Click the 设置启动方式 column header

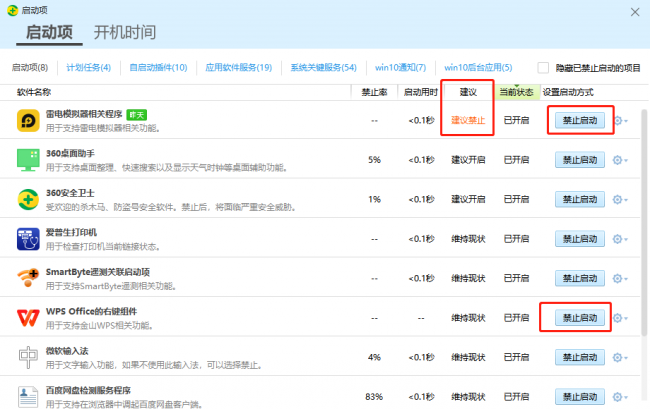[x=568, y=92]
